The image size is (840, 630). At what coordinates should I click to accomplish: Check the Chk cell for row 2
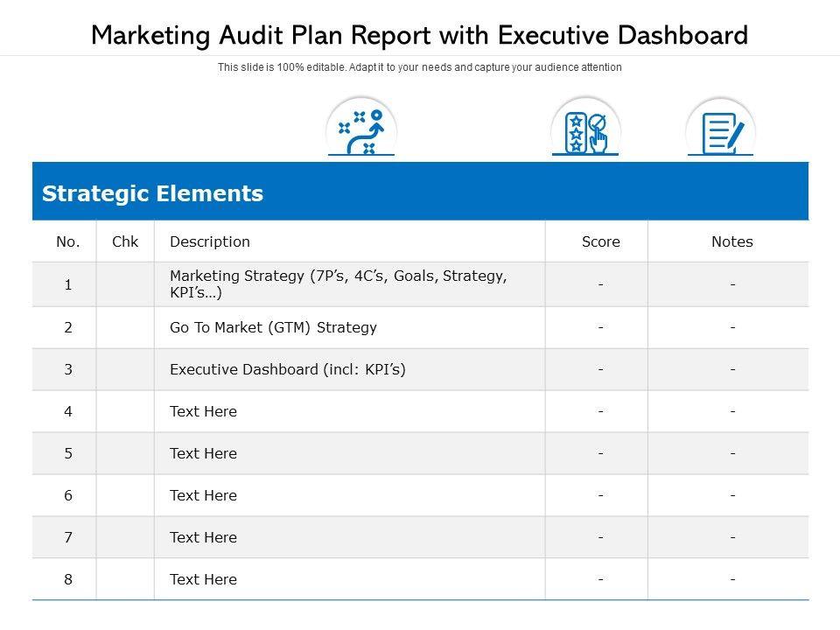[x=125, y=327]
